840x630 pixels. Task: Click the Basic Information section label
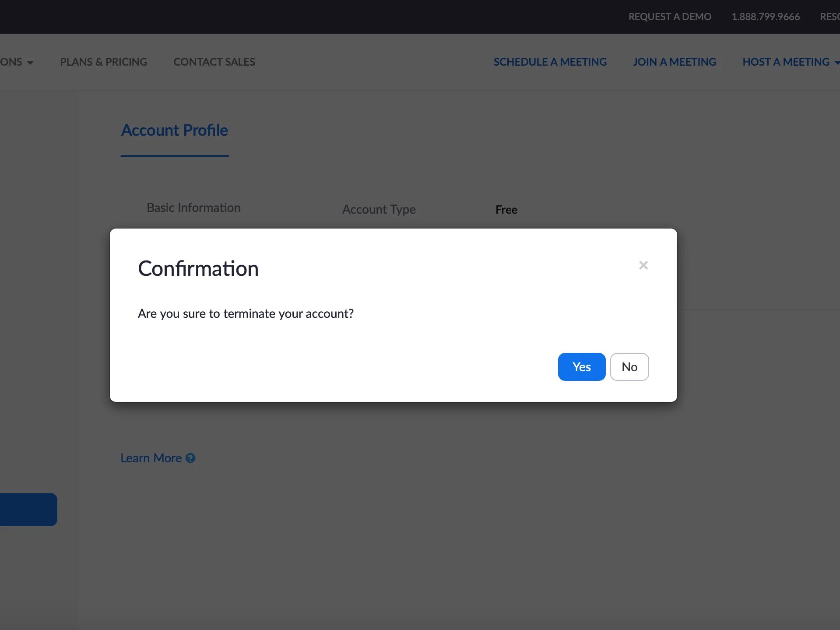tap(193, 208)
